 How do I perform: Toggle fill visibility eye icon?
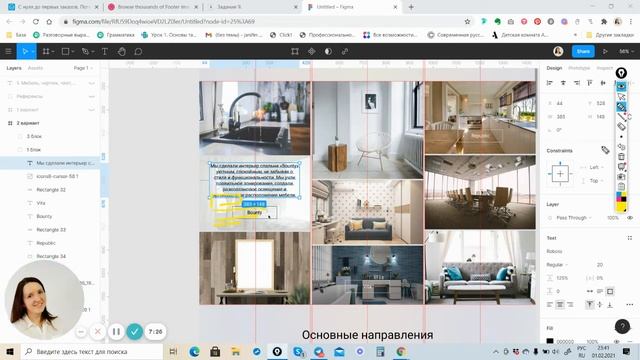[616, 341]
